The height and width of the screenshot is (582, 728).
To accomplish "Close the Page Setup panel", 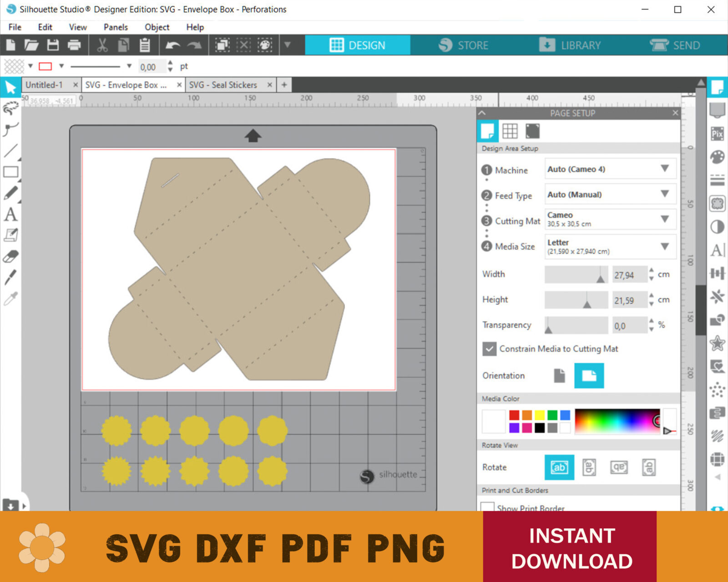I will click(x=675, y=113).
